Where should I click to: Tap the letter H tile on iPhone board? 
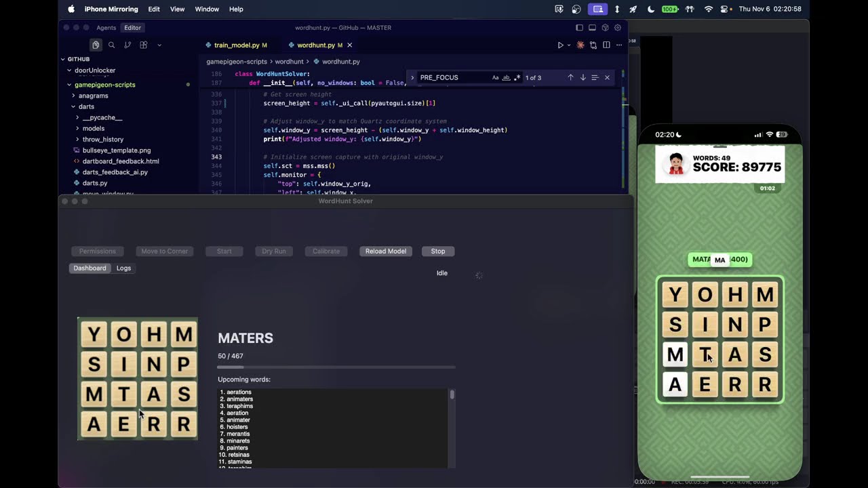point(735,295)
